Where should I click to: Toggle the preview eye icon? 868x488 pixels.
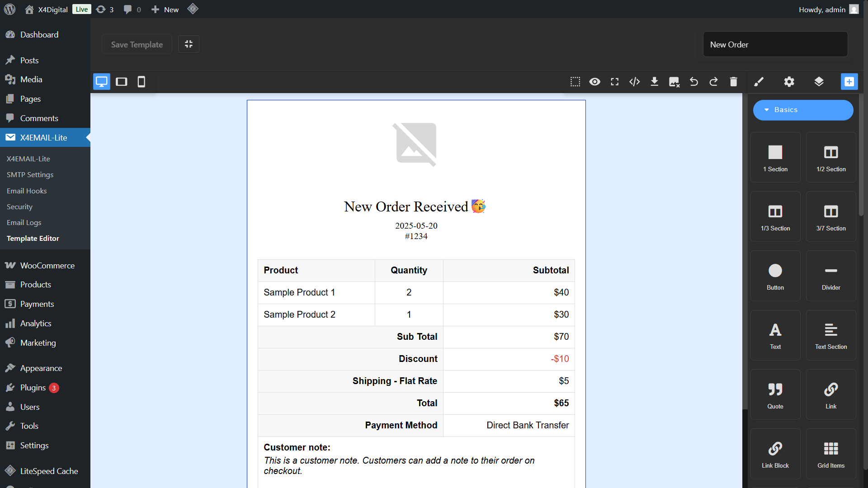(x=594, y=82)
